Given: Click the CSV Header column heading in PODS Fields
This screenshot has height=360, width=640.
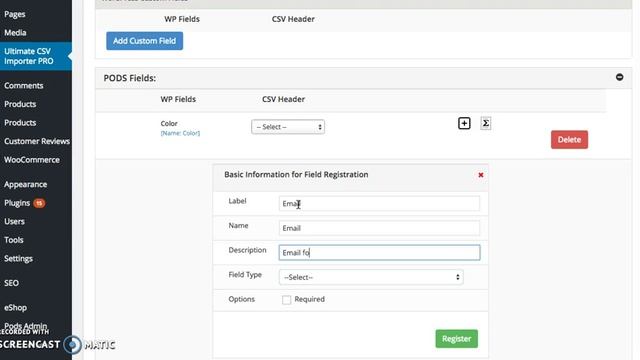Looking at the screenshot, I should [x=283, y=99].
